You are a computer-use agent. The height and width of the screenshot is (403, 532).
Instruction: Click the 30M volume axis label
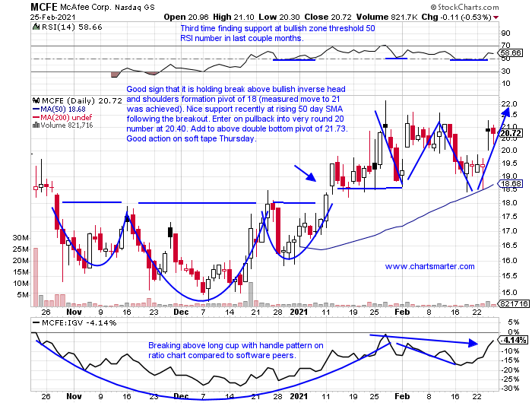coord(21,238)
